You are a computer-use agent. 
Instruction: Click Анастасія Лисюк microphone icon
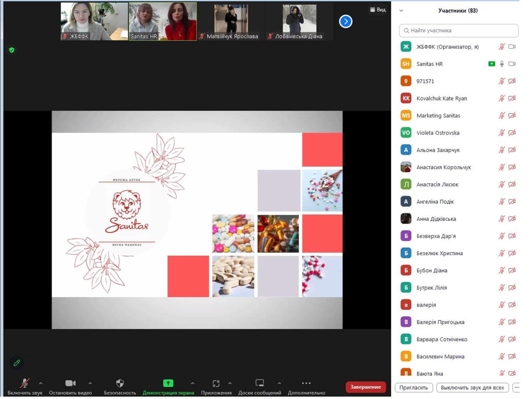[502, 184]
